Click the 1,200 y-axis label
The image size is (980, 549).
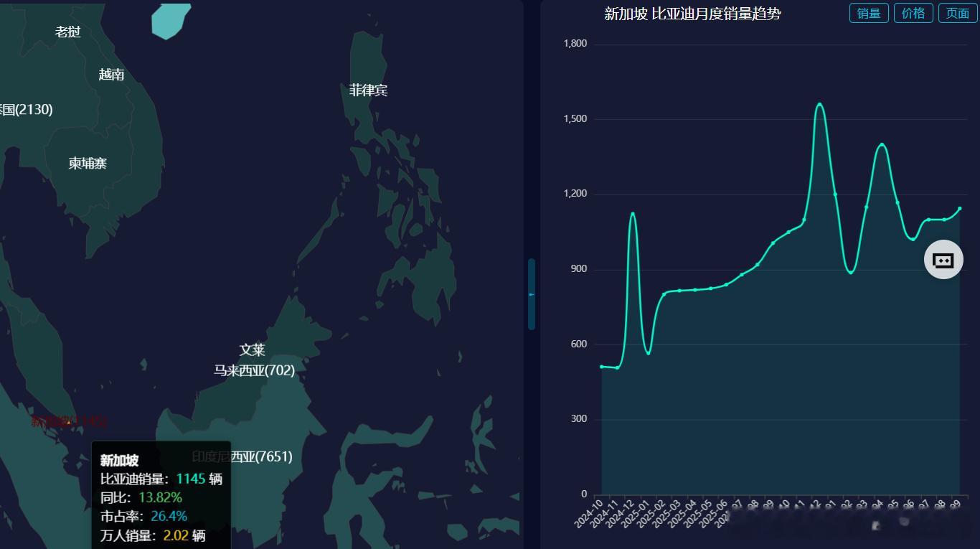(575, 194)
